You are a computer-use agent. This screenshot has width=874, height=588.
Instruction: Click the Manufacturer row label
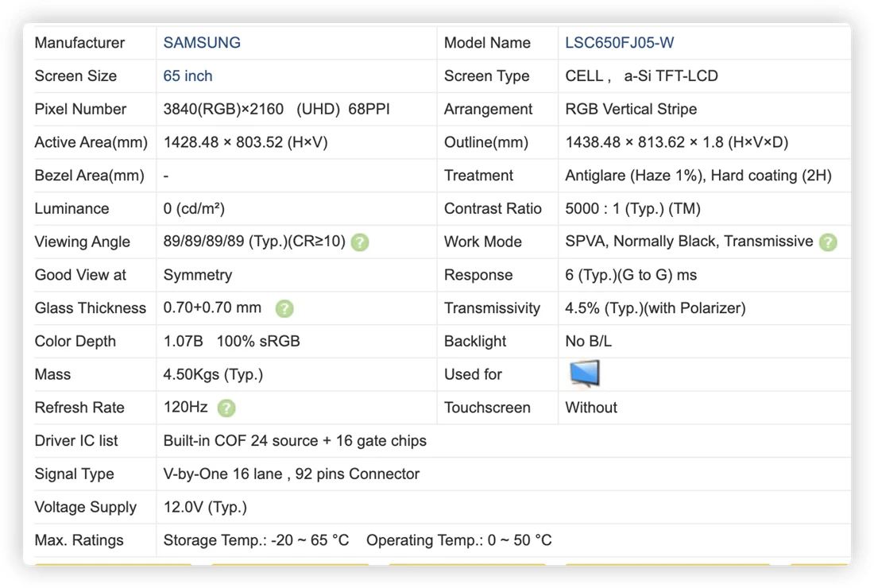click(x=79, y=43)
